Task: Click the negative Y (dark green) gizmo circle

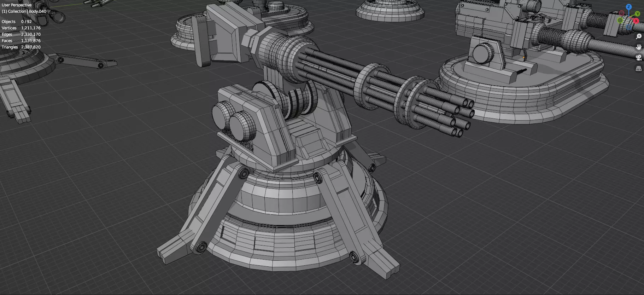Action: tap(620, 20)
